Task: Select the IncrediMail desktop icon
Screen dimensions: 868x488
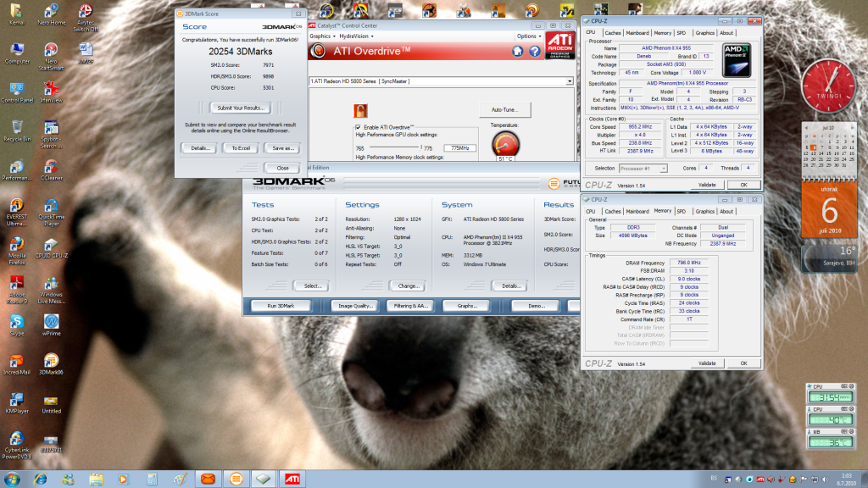Action: click(17, 364)
